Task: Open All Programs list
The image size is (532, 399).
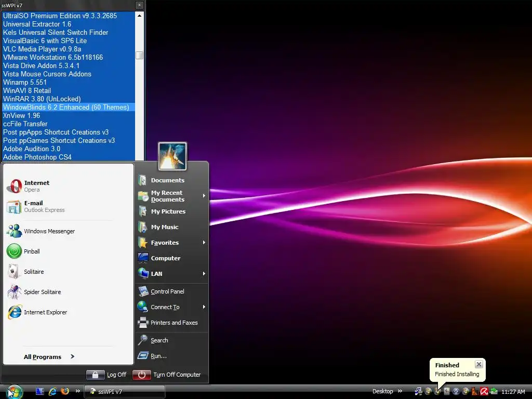Action: [49, 356]
